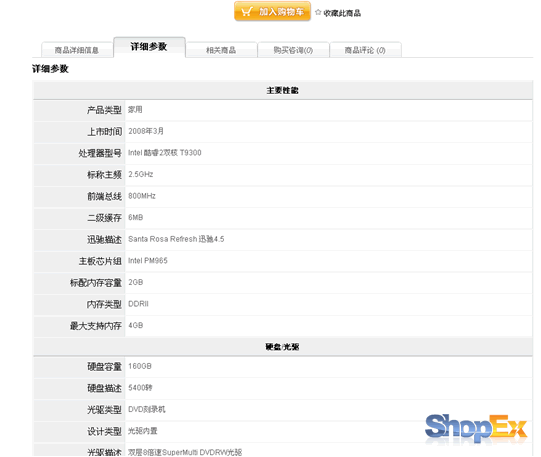The height and width of the screenshot is (457, 541).
Task: Click the 标称主频 label
Action: click(x=105, y=175)
